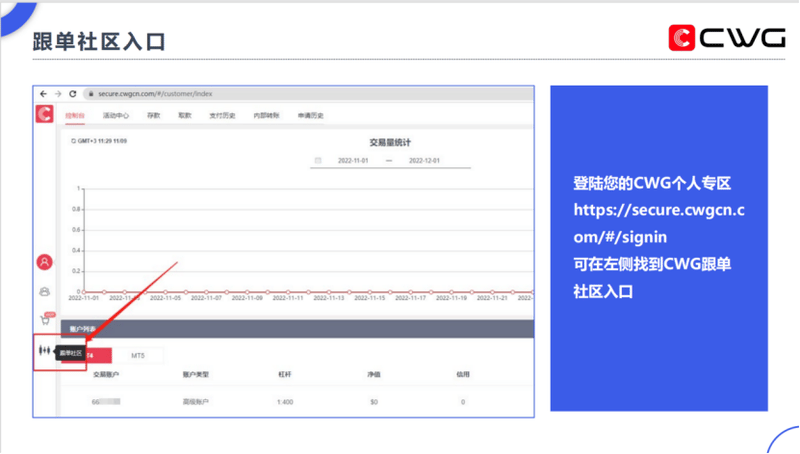
Task: Open the 取款 tab
Action: click(185, 116)
